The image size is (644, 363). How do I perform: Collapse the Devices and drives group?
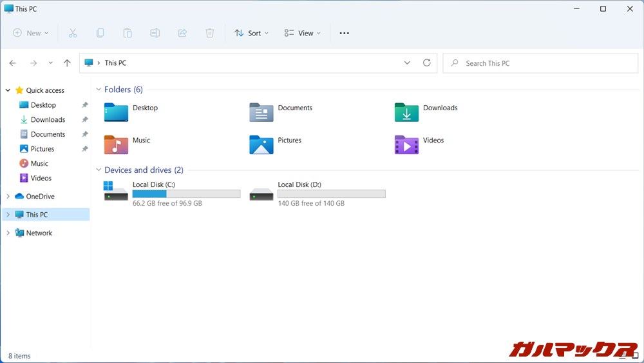(99, 170)
